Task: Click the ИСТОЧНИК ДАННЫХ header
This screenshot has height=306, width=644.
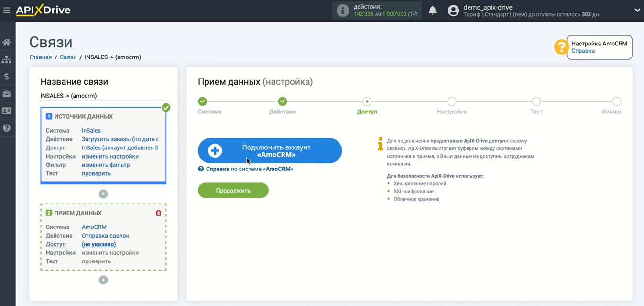Action: pos(84,116)
